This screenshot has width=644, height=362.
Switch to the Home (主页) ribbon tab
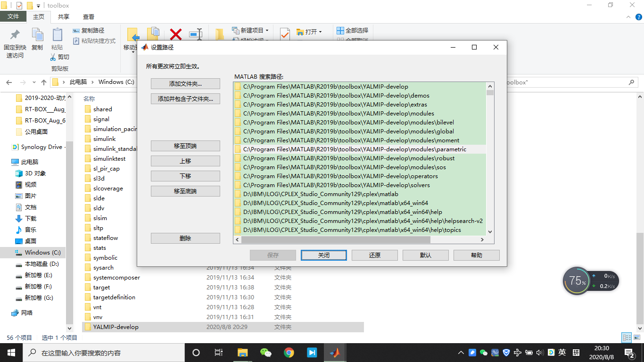pyautogui.click(x=39, y=16)
